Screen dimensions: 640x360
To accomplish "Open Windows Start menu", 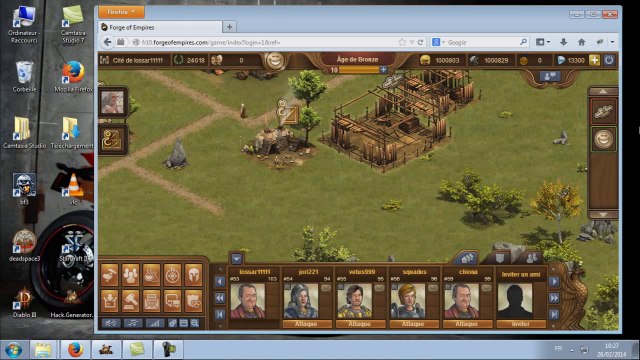I will point(13,351).
